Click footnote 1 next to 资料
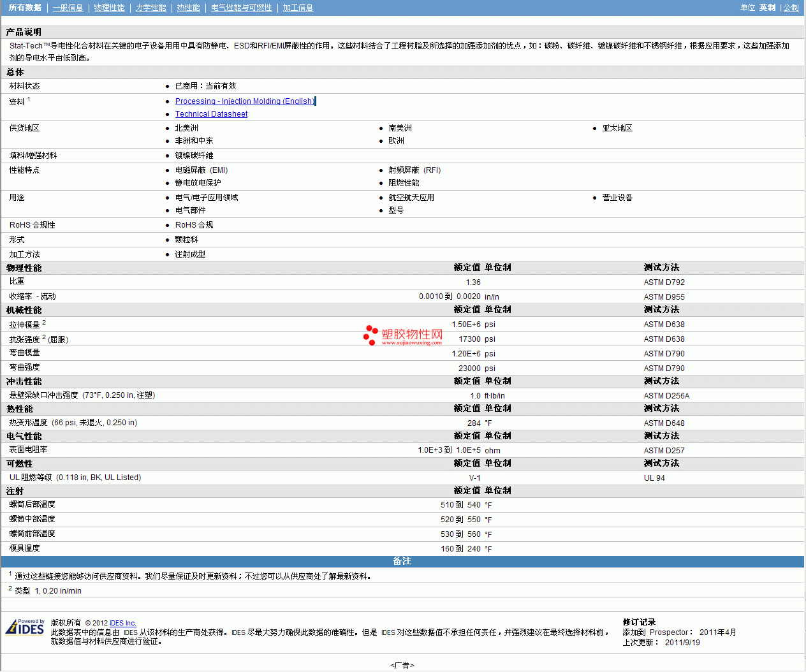 pos(29,99)
